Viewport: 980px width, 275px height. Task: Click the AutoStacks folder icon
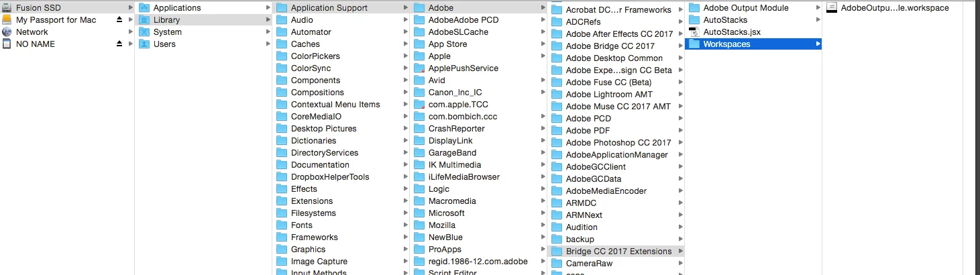pyautogui.click(x=694, y=20)
